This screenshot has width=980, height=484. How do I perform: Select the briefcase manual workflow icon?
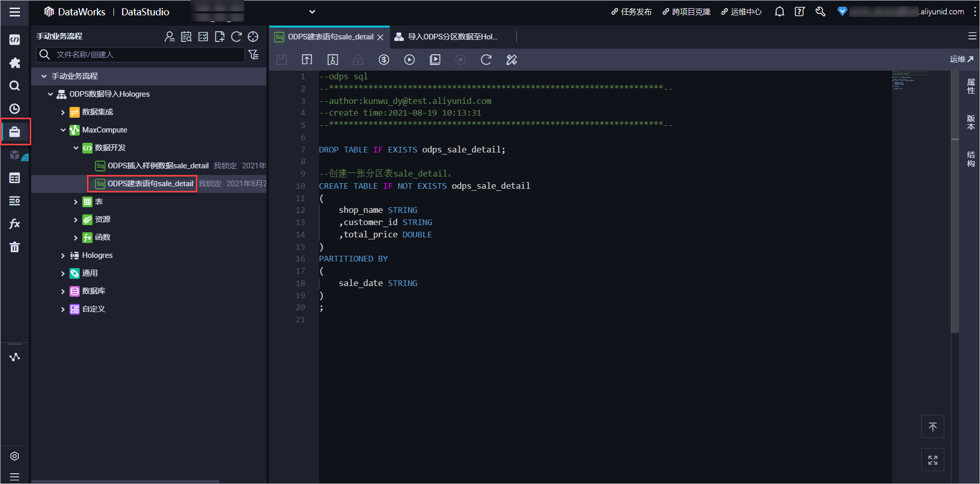15,132
